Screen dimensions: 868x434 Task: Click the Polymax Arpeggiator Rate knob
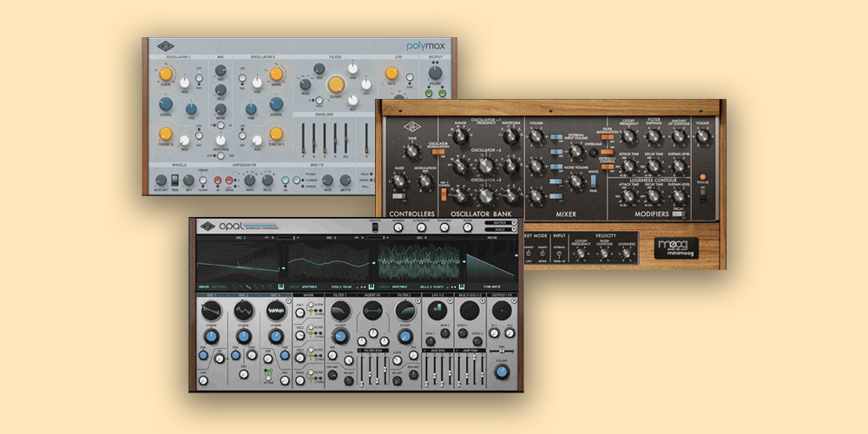(x=250, y=180)
